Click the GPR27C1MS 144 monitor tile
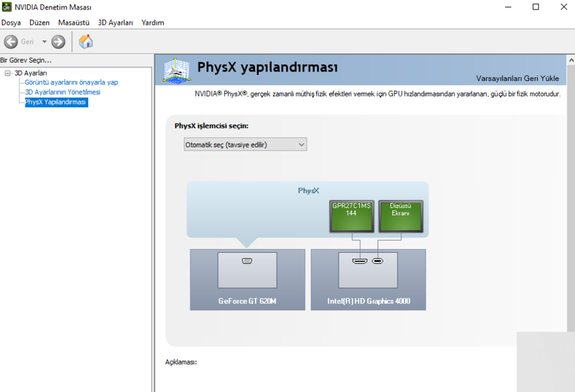This screenshot has width=575, height=392. (x=351, y=216)
